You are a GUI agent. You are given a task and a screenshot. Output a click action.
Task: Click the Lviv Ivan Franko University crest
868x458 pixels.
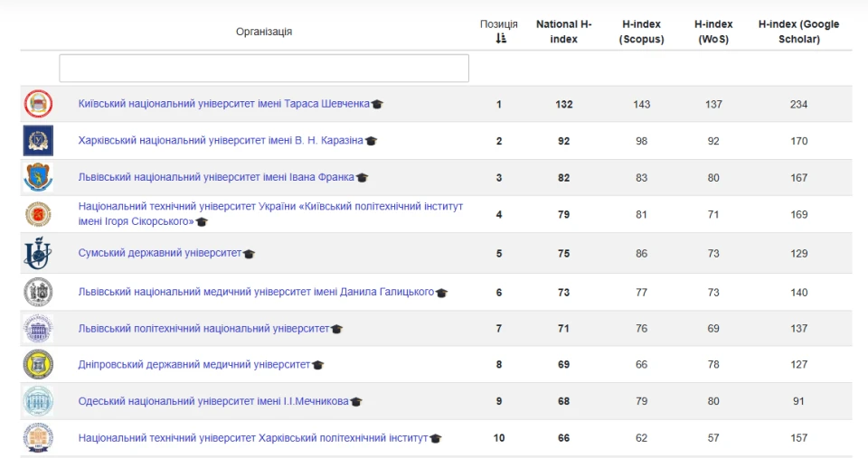point(38,178)
